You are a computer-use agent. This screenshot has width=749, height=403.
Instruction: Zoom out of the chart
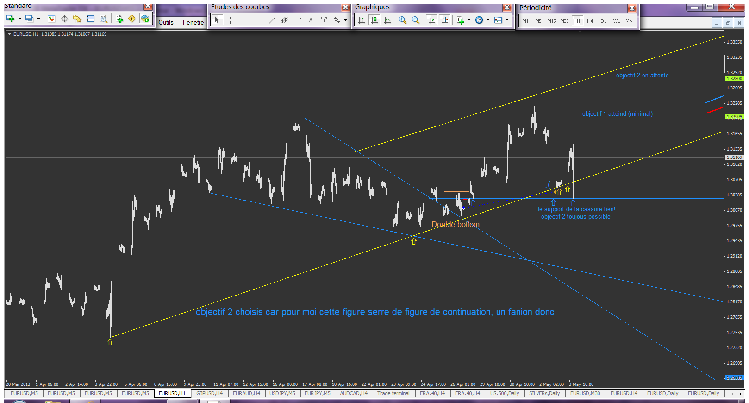(416, 20)
